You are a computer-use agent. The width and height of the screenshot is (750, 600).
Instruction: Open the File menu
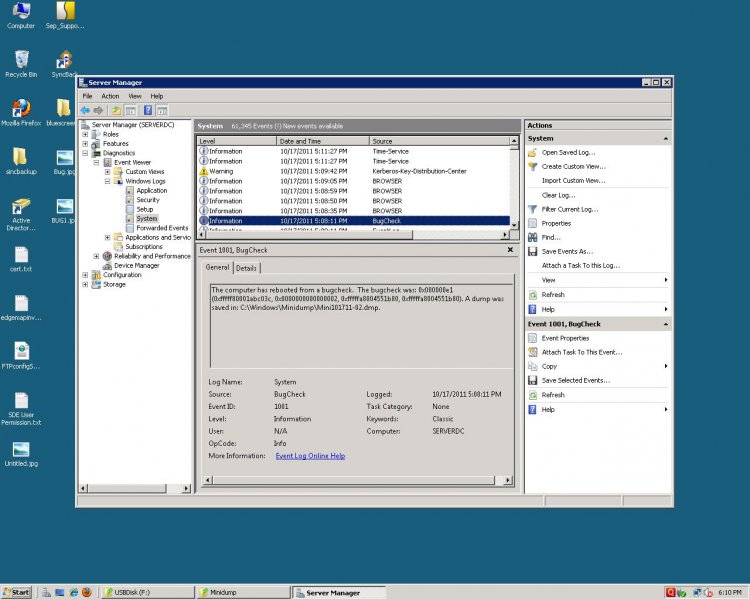tap(88, 96)
